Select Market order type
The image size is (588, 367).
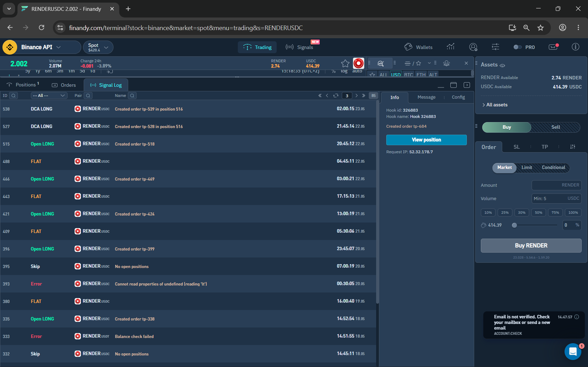(x=504, y=168)
